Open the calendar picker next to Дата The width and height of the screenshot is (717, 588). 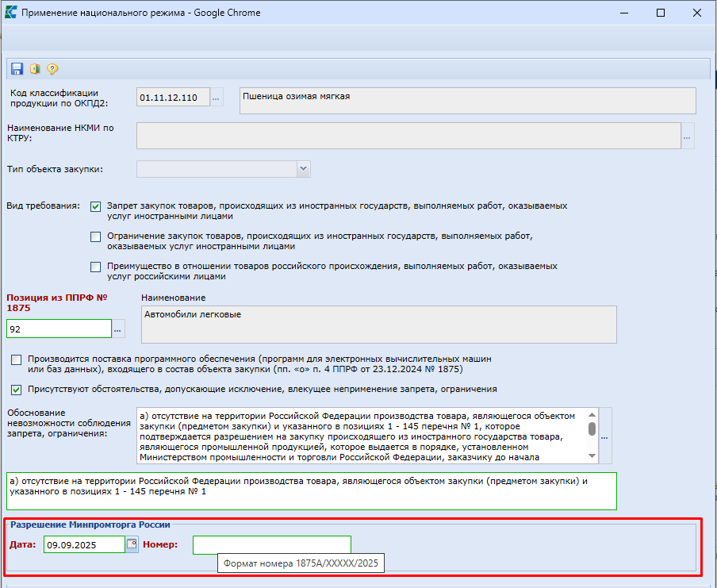tap(132, 544)
